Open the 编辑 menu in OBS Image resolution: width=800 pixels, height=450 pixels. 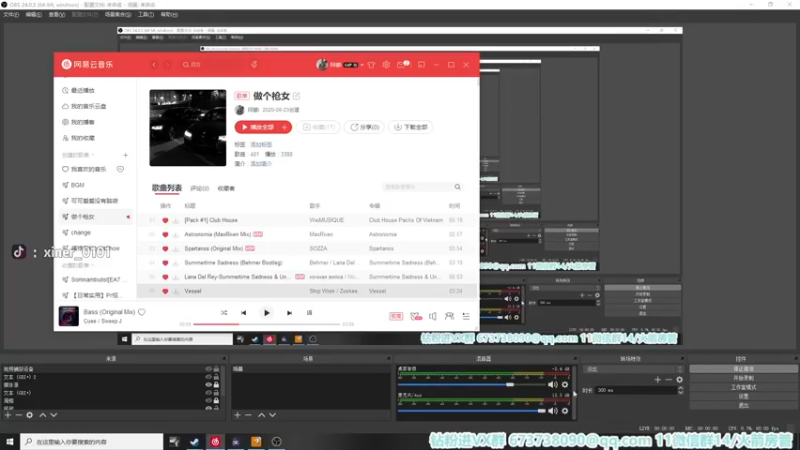[x=33, y=14]
